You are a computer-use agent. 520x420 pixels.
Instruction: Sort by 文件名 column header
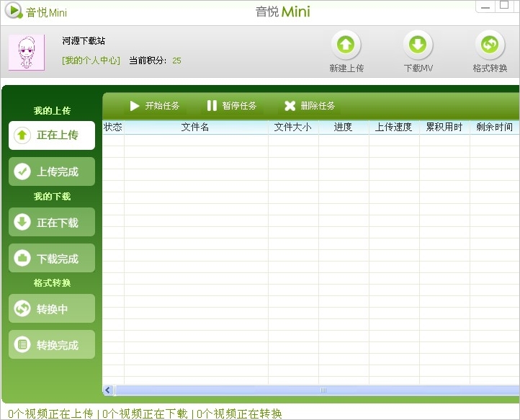point(196,127)
